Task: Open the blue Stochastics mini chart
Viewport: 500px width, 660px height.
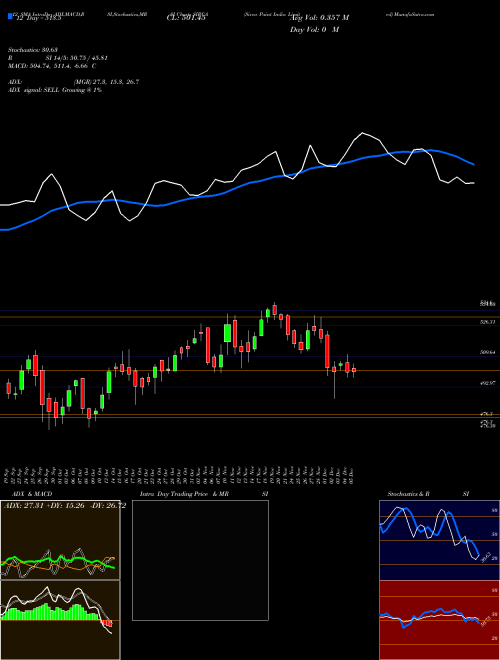Action: [439, 540]
